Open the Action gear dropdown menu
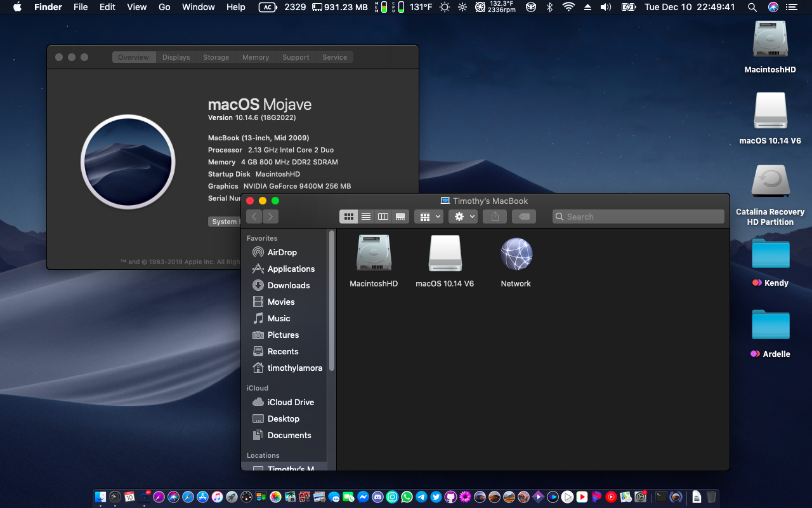Image resolution: width=812 pixels, height=508 pixels. (x=462, y=217)
